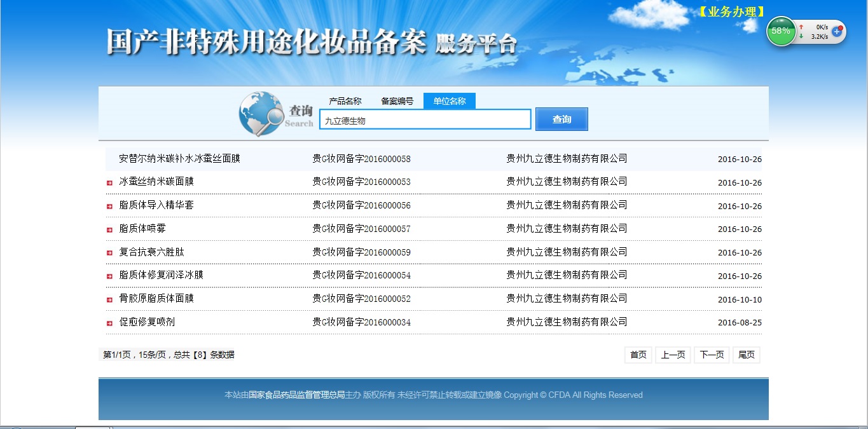Click record number 贵G妆网备字2016000053
The image size is (868, 429).
pos(361,182)
